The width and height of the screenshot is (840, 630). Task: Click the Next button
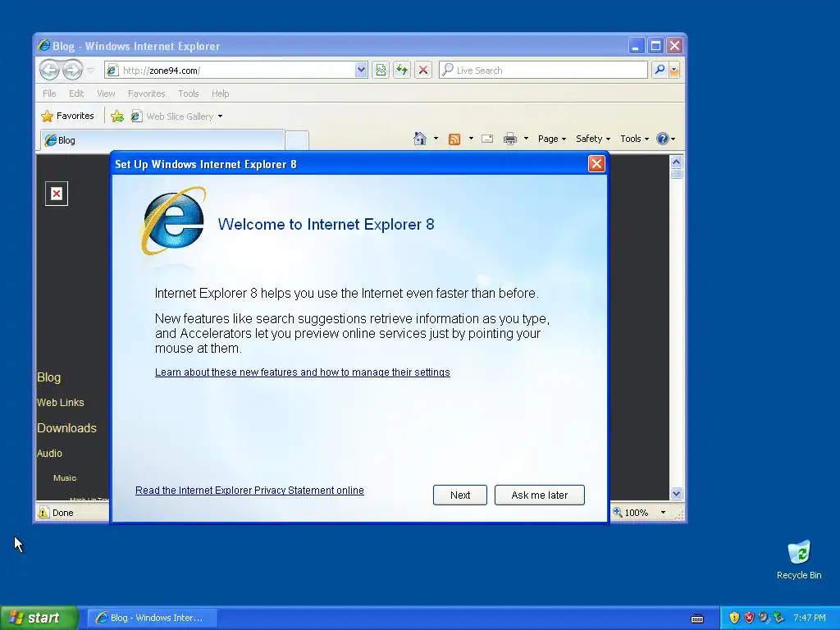460,495
